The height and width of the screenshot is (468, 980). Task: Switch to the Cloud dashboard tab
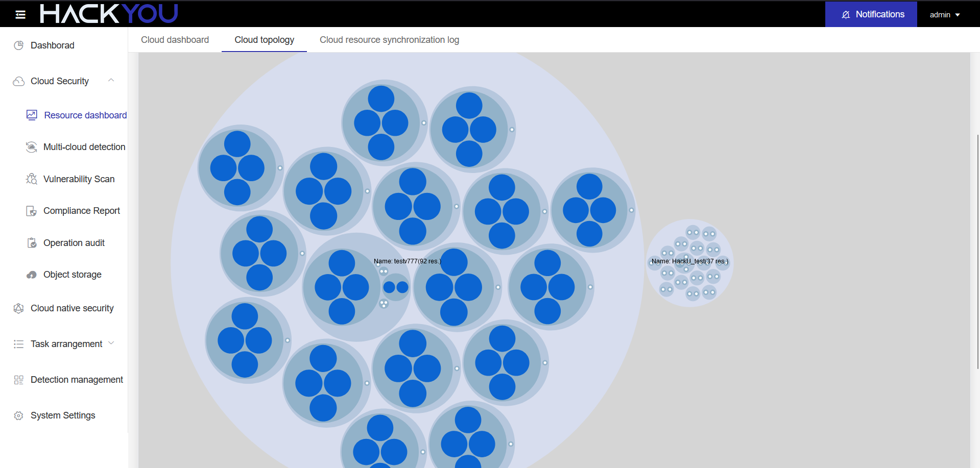point(175,40)
